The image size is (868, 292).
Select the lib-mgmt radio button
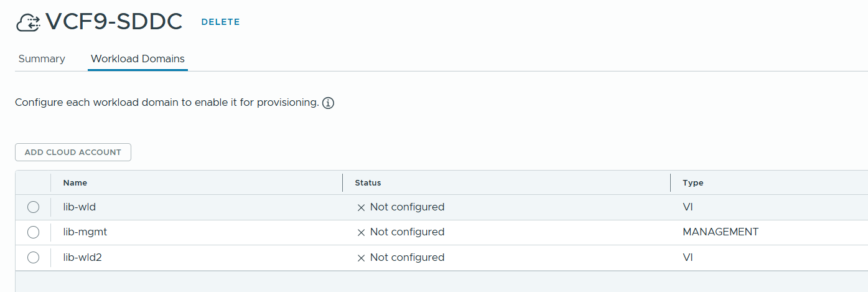point(34,232)
